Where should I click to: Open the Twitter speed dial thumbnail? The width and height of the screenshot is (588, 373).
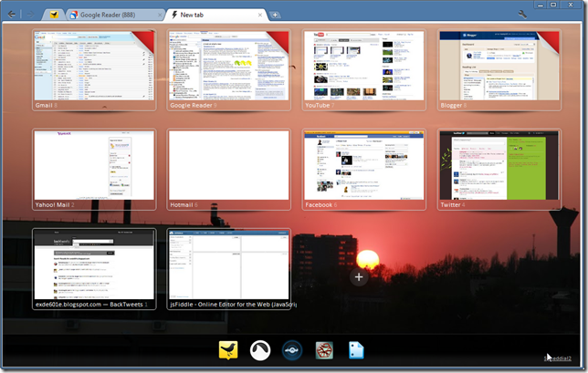(499, 165)
